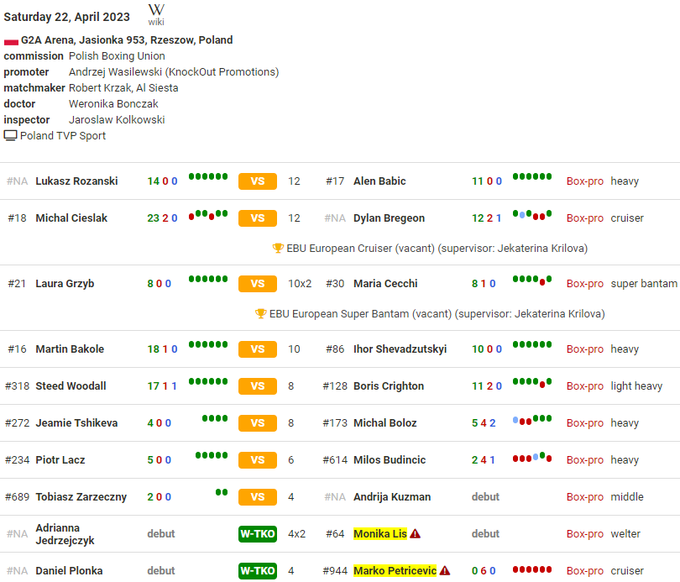Open the Wikipedia wiki icon link
Image resolution: width=680 pixels, height=582 pixels.
(x=156, y=14)
